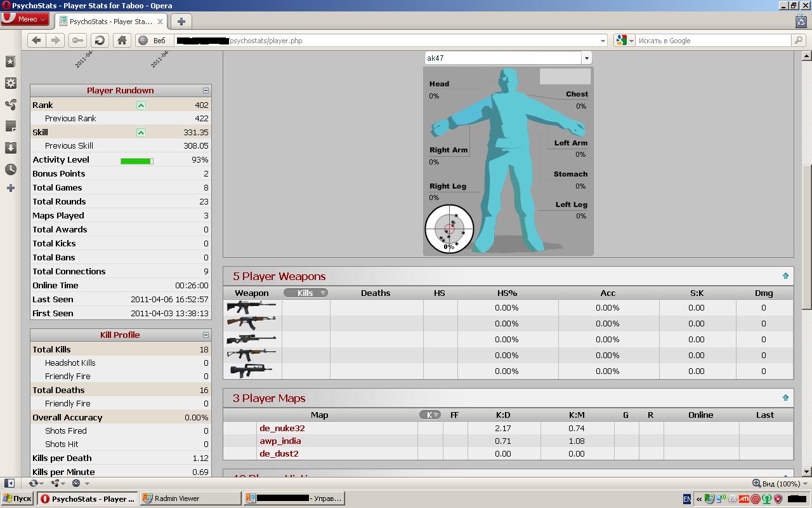Open the Opera Link sync status icon
The width and height of the screenshot is (812, 508).
pyautogui.click(x=34, y=483)
